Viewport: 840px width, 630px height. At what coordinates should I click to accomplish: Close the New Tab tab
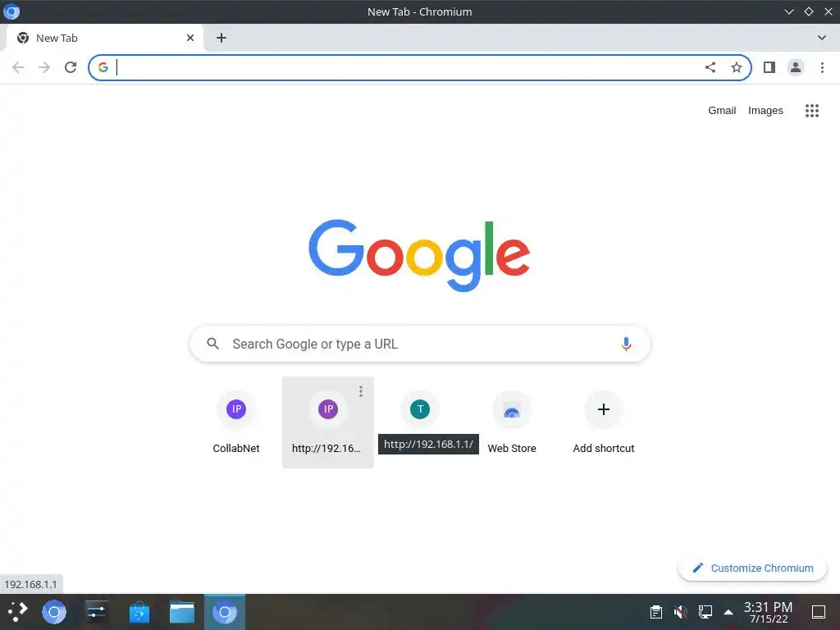[x=190, y=38]
